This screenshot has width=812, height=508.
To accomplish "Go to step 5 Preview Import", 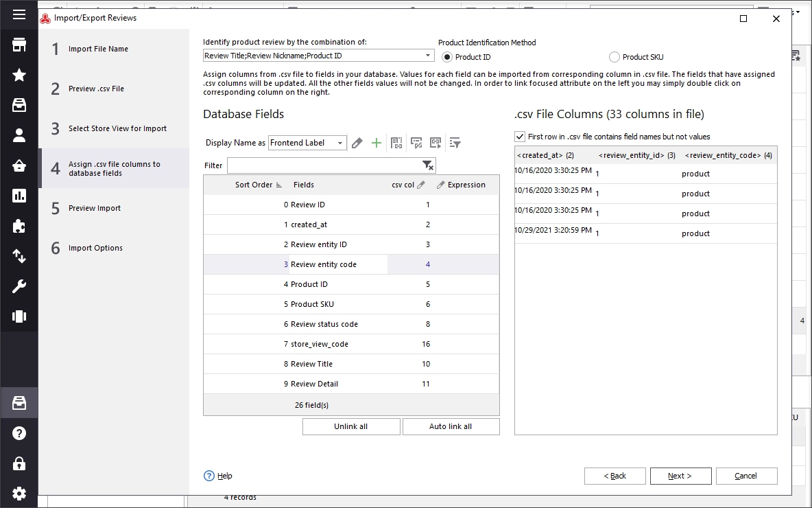I will (x=113, y=208).
